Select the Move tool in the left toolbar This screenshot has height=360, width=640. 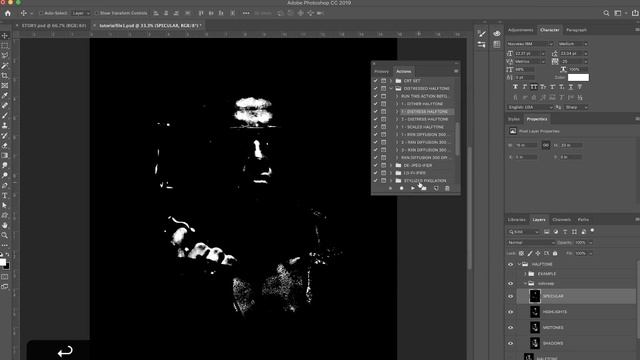click(x=4, y=36)
